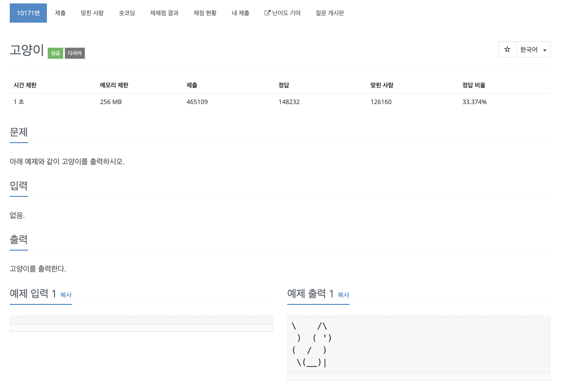Open the 숏코딩 tab

click(x=127, y=13)
